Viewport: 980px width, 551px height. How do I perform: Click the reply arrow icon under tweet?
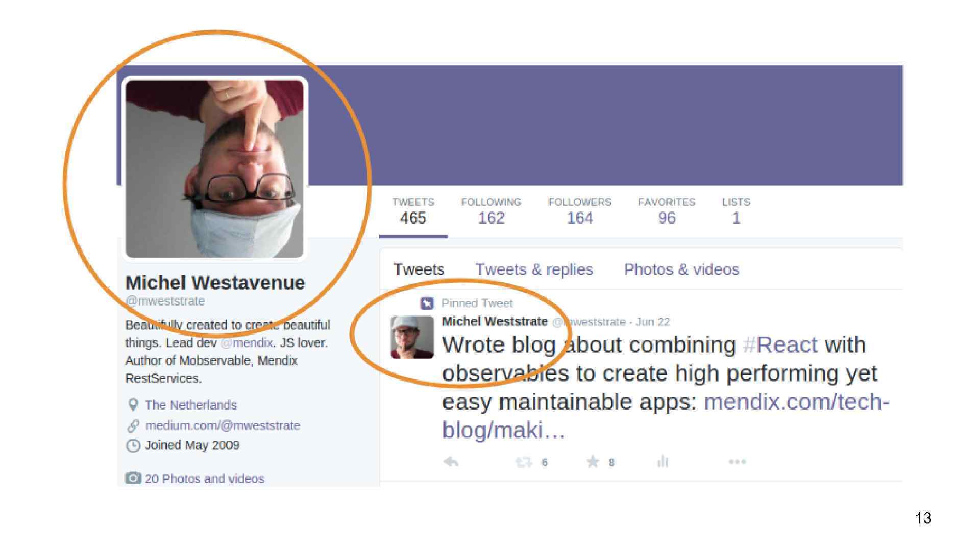451,462
